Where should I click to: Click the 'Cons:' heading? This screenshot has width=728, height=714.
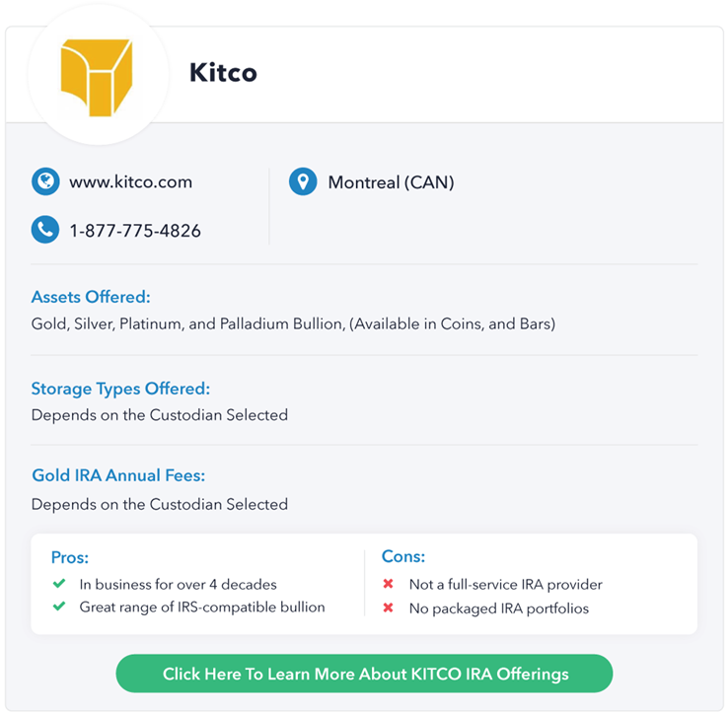click(403, 556)
